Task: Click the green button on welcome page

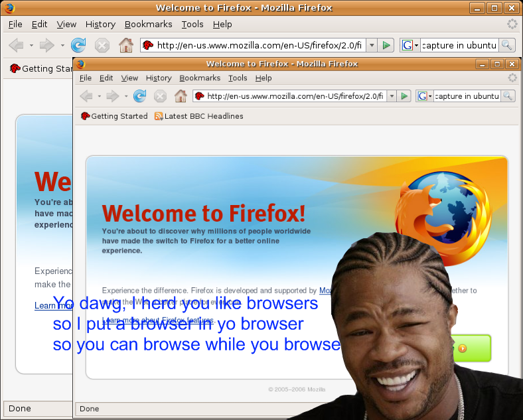Action: click(471, 348)
